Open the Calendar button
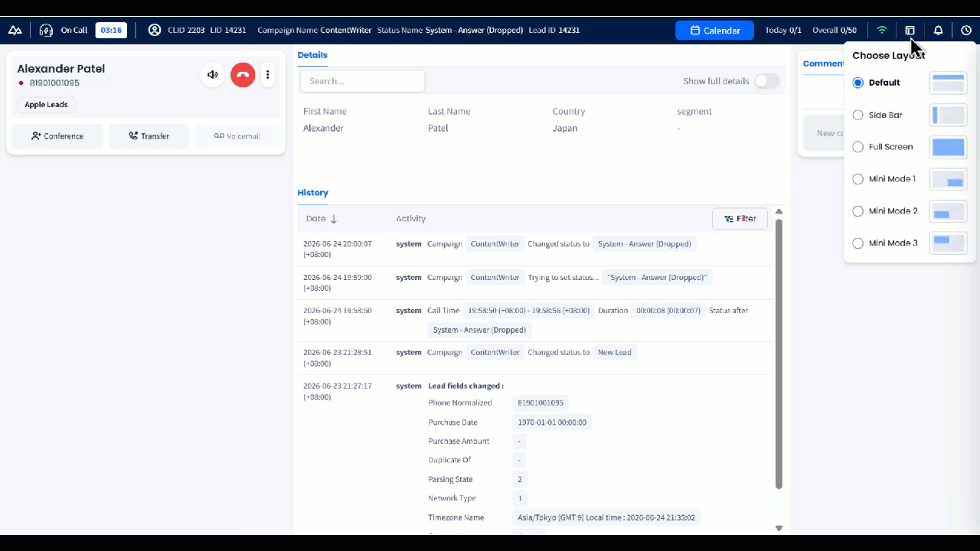Viewport: 980px width, 551px height. pyautogui.click(x=715, y=31)
